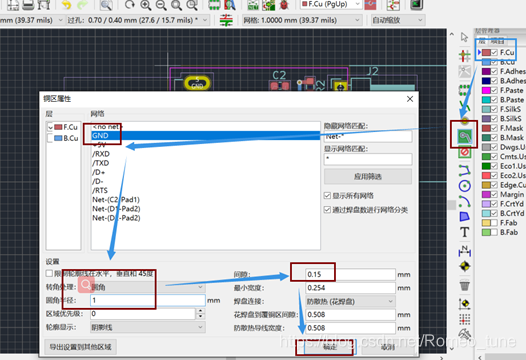Open the Find magnifier tool

(106, 5)
